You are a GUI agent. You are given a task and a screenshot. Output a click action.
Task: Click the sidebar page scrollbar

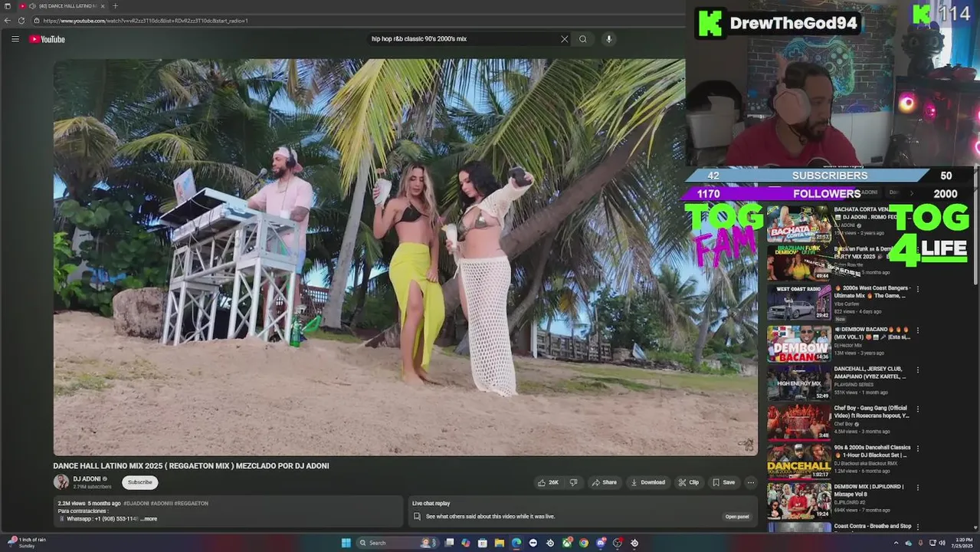(x=975, y=226)
